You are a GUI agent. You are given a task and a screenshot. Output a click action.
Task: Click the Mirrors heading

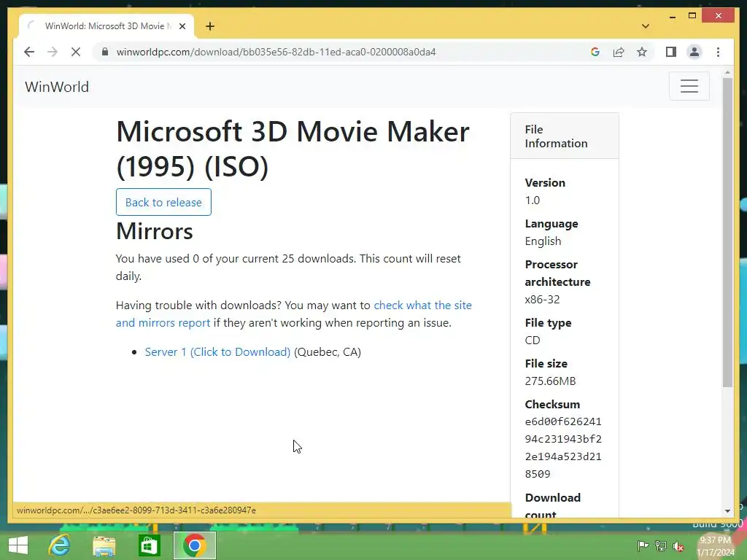pos(155,231)
